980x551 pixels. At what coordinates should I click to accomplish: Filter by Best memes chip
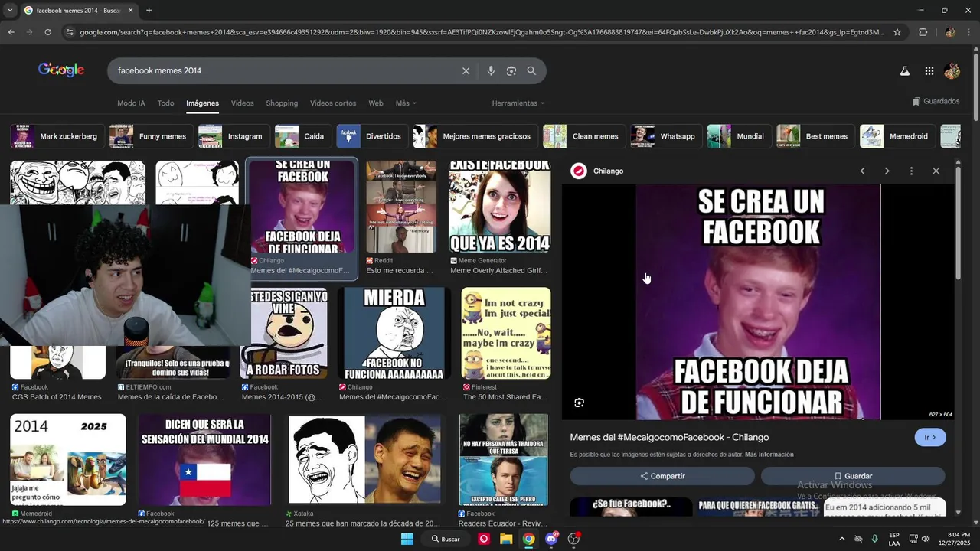(815, 136)
